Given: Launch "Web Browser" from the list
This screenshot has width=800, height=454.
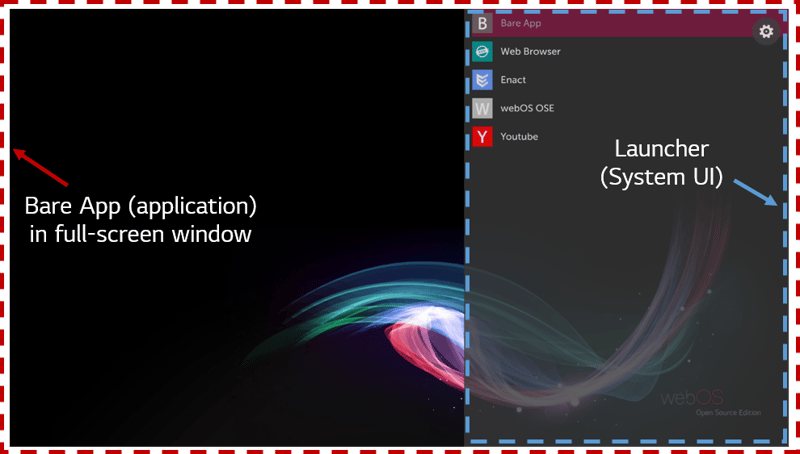Looking at the screenshot, I should pyautogui.click(x=530, y=52).
